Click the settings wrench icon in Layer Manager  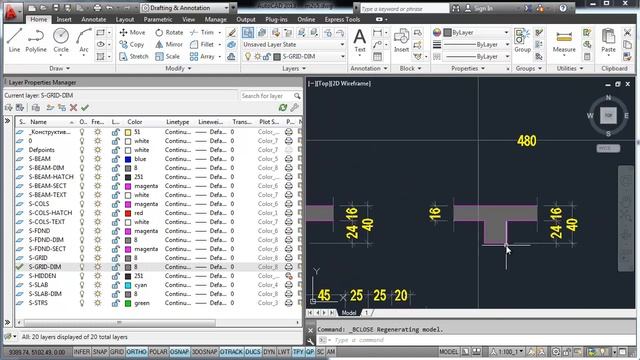tap(295, 108)
